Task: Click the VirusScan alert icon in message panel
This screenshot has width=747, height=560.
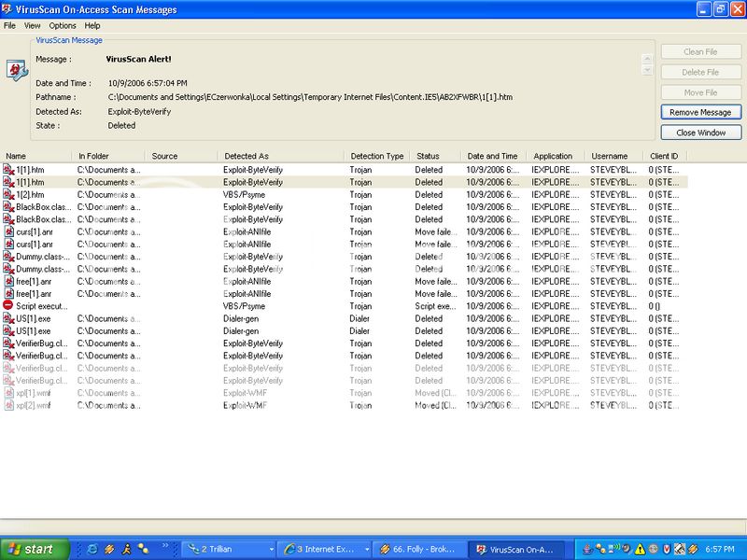Action: pyautogui.click(x=17, y=71)
